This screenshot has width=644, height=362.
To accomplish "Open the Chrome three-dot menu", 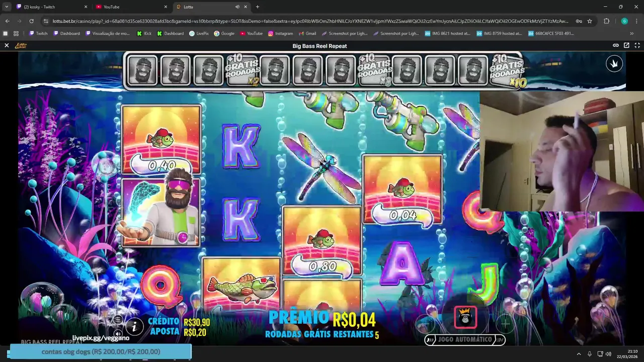I will pyautogui.click(x=637, y=21).
